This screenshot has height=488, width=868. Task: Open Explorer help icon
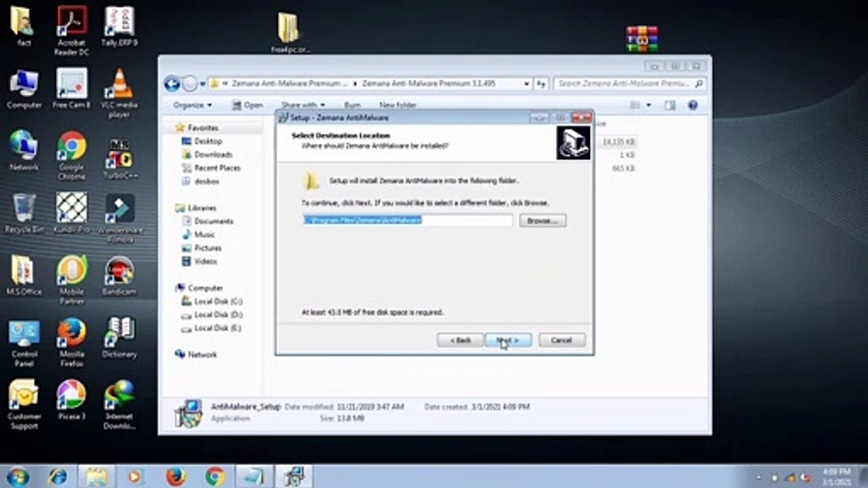point(693,105)
